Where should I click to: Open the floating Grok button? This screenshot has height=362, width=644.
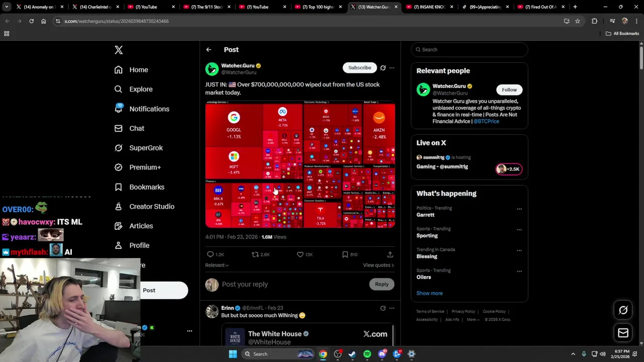[623, 310]
